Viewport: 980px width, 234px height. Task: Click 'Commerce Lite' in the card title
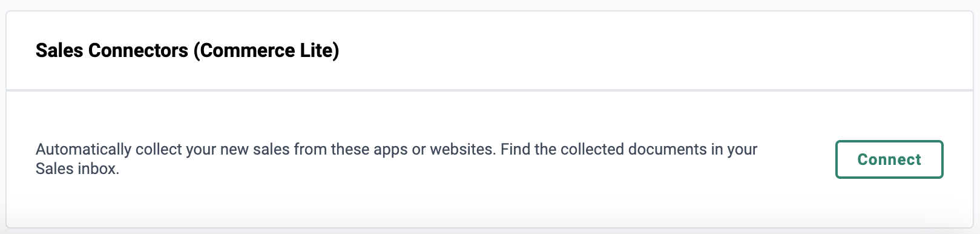(266, 50)
